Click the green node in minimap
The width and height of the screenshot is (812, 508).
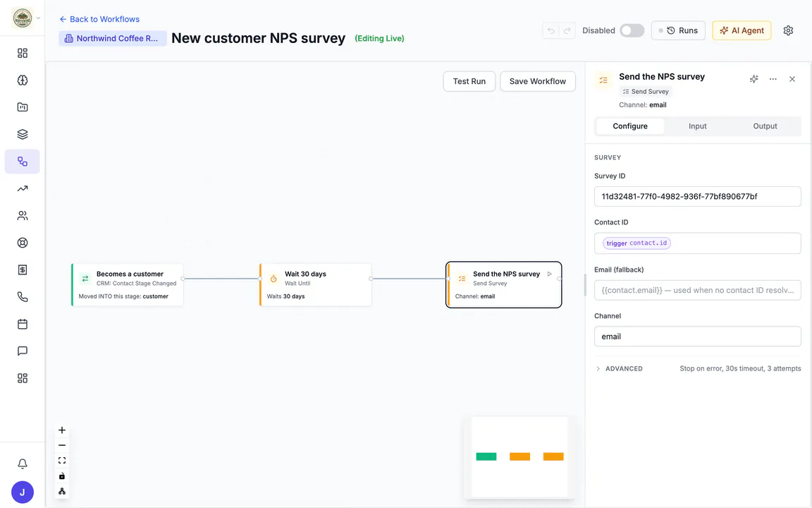486,456
